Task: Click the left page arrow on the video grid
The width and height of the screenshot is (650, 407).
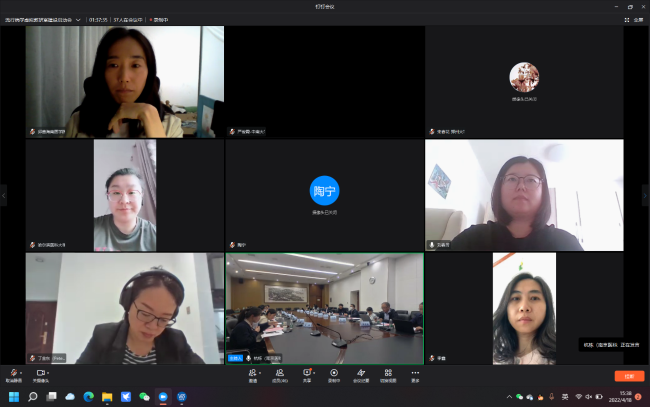Action: (x=4, y=196)
